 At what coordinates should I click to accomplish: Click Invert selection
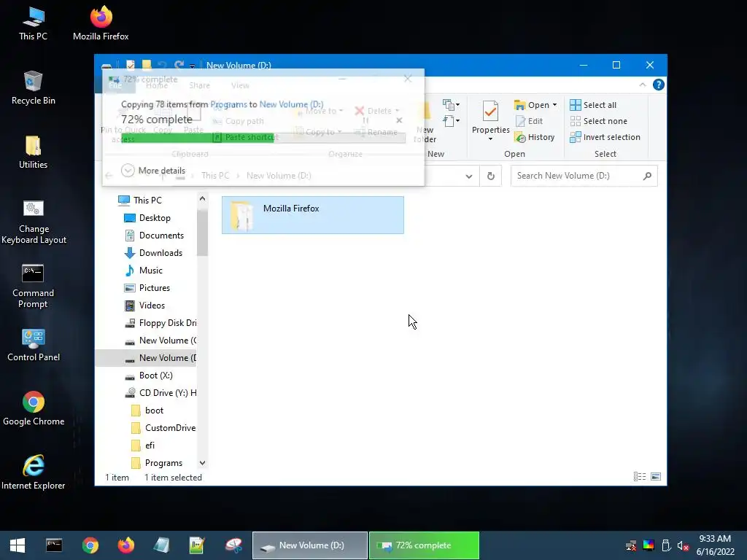point(605,137)
